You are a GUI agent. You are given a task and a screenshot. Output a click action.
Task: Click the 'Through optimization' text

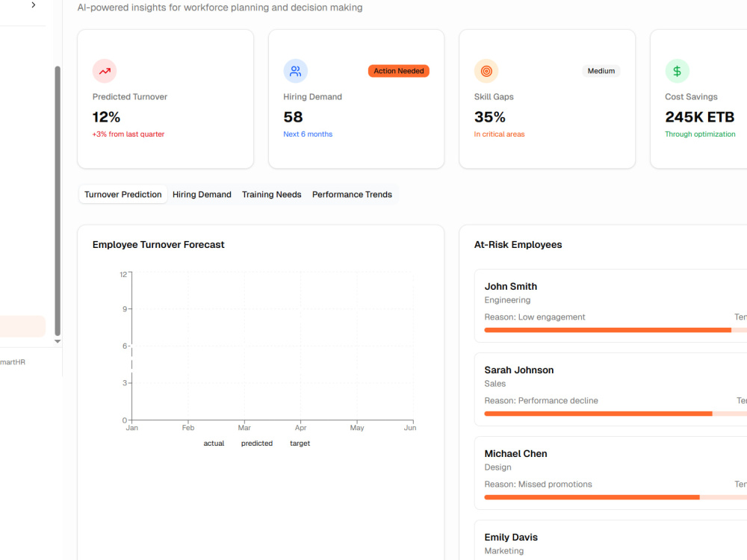click(x=700, y=134)
